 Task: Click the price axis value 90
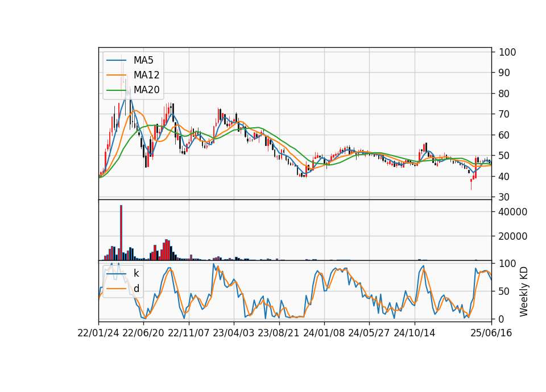[504, 73]
